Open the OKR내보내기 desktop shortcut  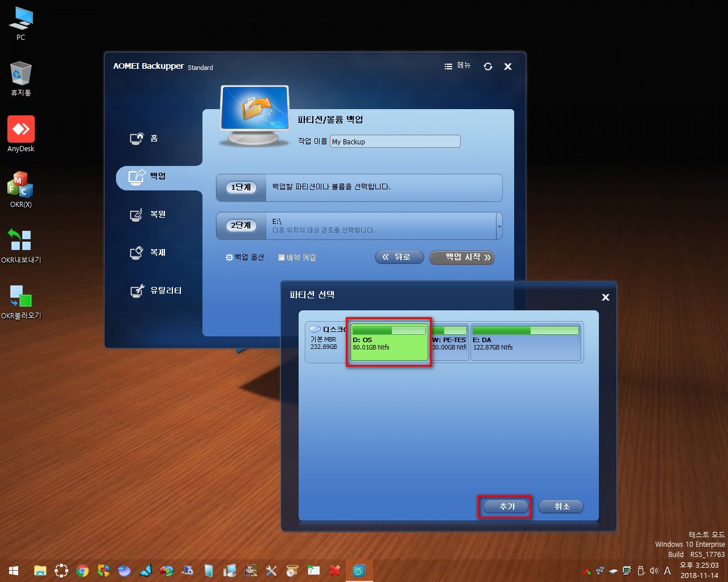21,246
